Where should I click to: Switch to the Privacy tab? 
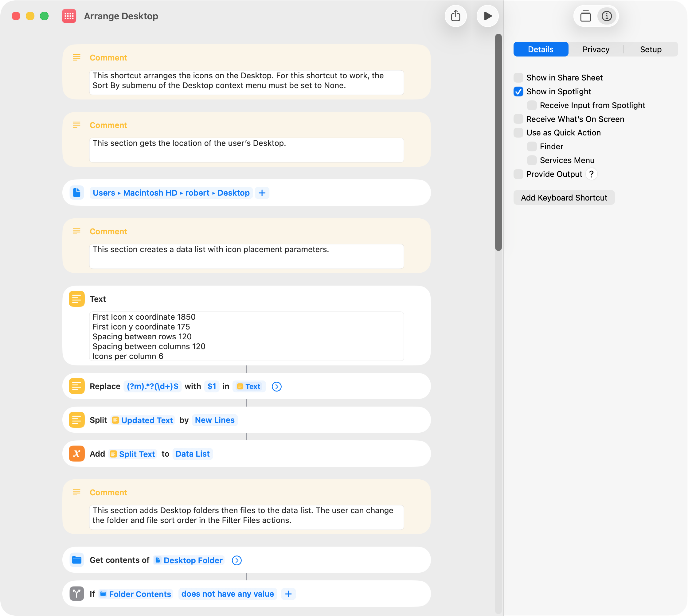(x=596, y=49)
